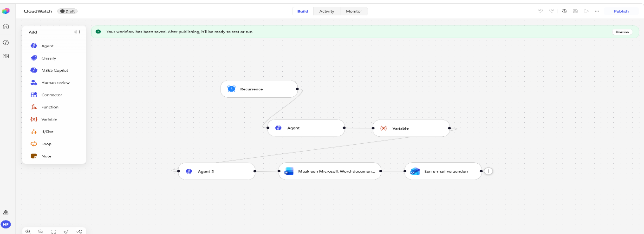Select the Agent node on the canvas
644x234 pixels.
pos(306,128)
